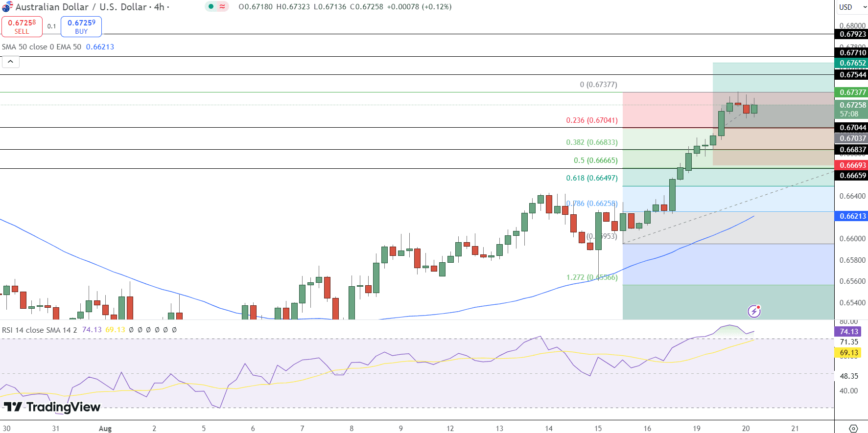Click the Fib label 1.272 (0.65566)
The width and height of the screenshot is (868, 433).
pyautogui.click(x=592, y=277)
